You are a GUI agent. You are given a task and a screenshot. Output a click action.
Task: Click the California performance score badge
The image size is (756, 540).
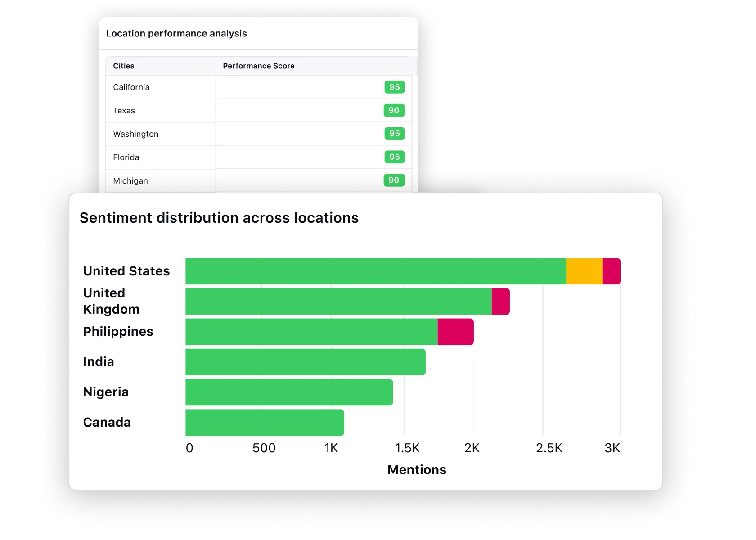(394, 87)
